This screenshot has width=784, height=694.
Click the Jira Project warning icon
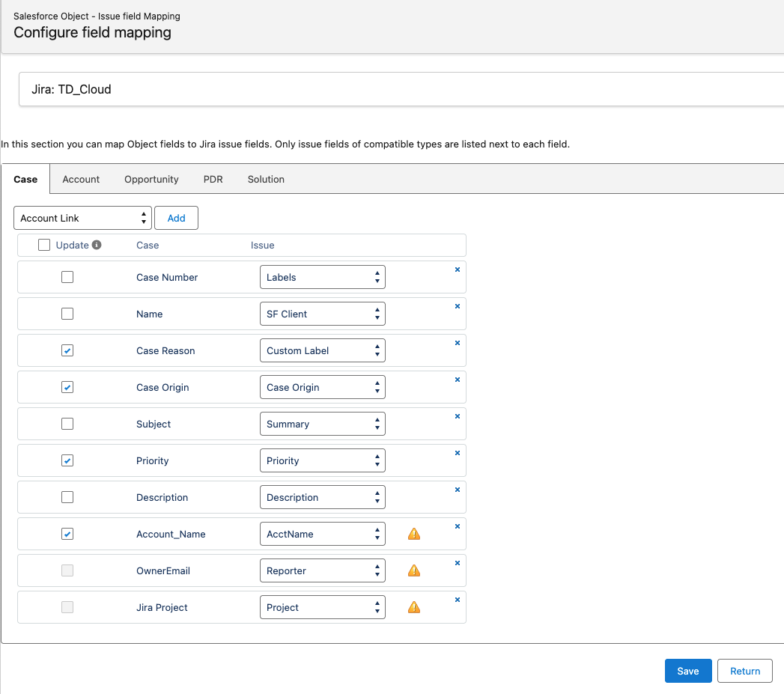click(x=414, y=607)
